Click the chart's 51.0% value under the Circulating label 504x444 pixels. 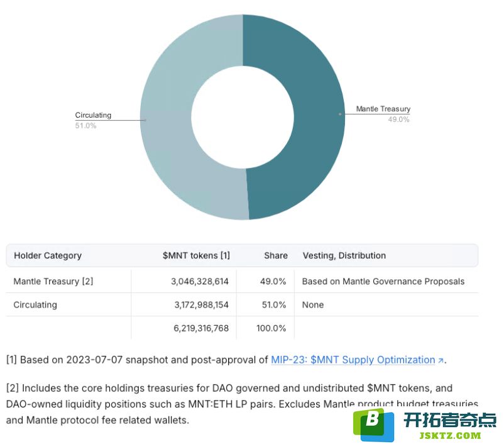click(86, 126)
